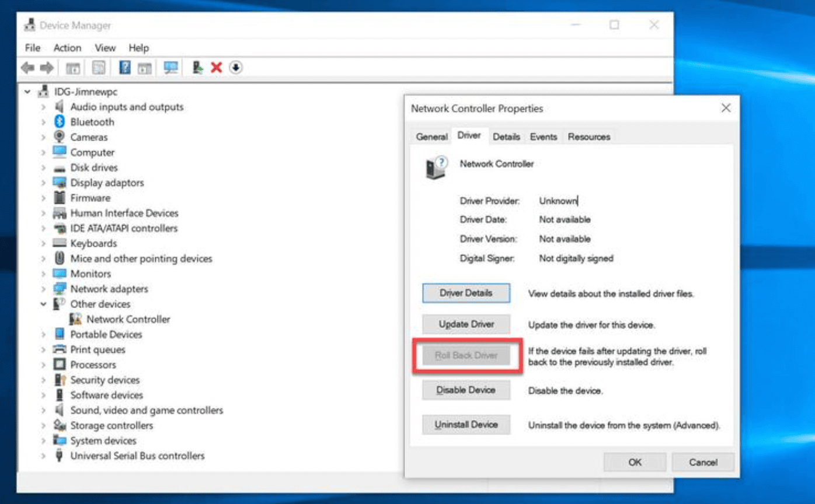The width and height of the screenshot is (815, 504).
Task: Collapse the Other devices category
Action: 43,304
